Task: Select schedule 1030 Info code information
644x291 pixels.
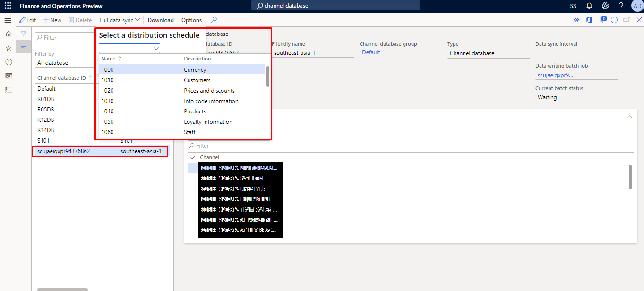Action: (182, 101)
